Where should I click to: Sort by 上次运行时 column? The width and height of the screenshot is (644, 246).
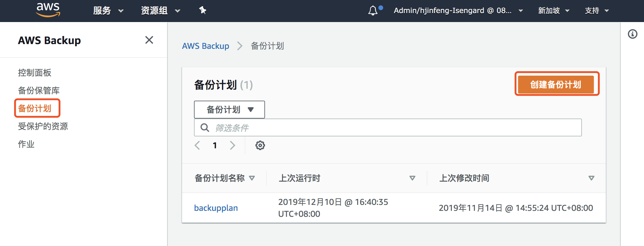(x=347, y=178)
